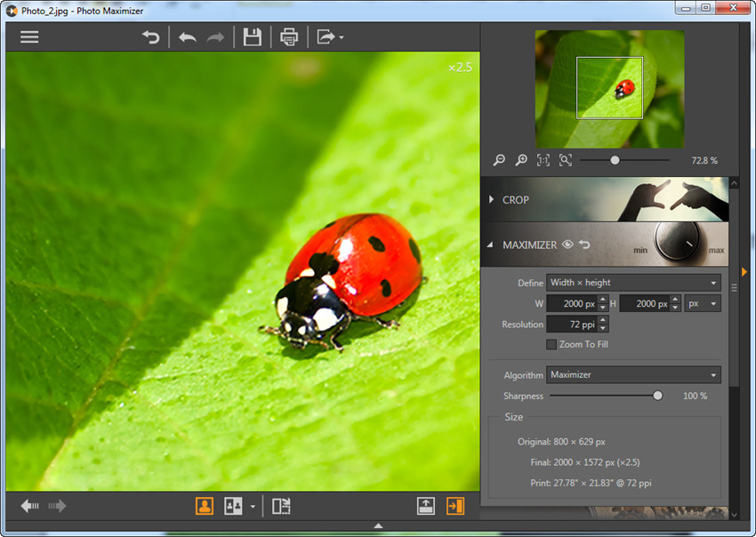Go to previous image arrow
Image resolution: width=756 pixels, height=537 pixels.
30,506
